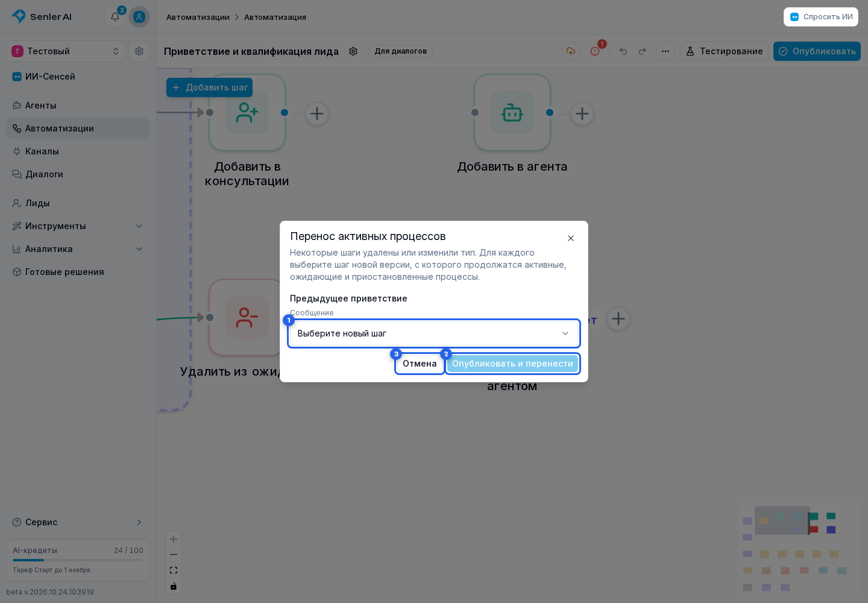Zoom in on the canvas
868x603 pixels.
click(174, 539)
